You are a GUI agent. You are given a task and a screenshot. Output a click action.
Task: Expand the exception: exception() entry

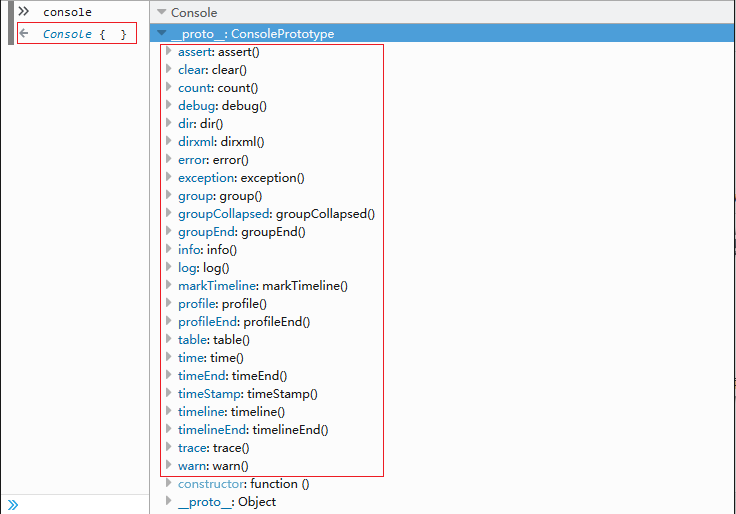(x=169, y=177)
